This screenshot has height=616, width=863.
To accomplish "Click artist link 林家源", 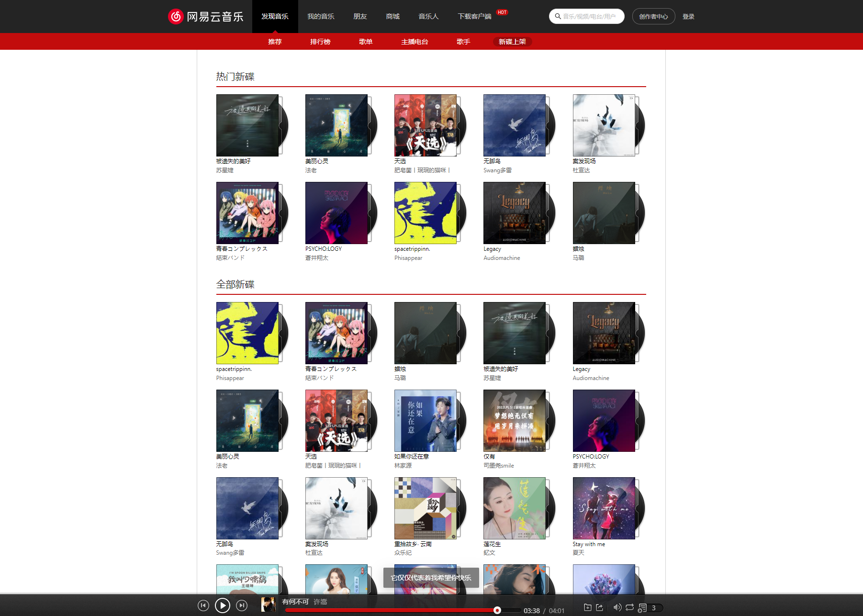I will point(403,466).
